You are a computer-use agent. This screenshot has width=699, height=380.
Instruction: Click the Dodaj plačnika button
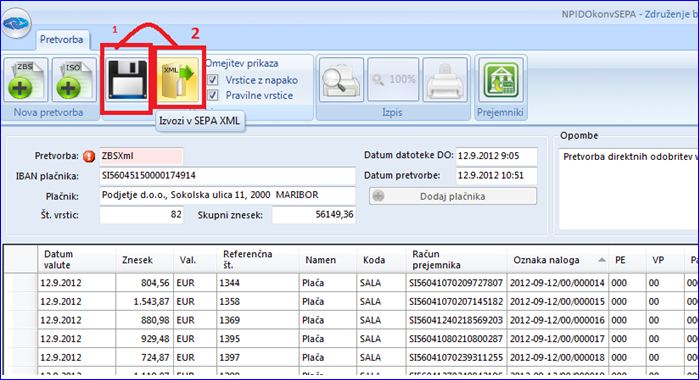pos(453,196)
